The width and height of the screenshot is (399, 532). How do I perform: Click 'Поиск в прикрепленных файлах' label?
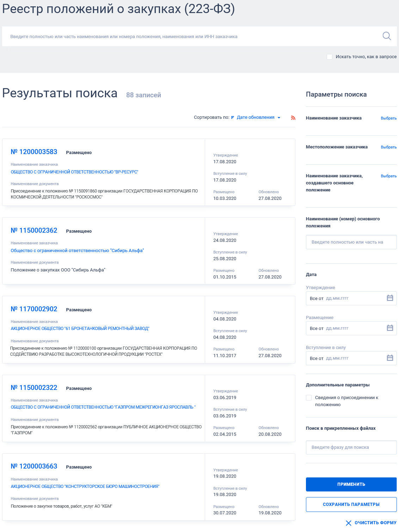click(x=341, y=428)
